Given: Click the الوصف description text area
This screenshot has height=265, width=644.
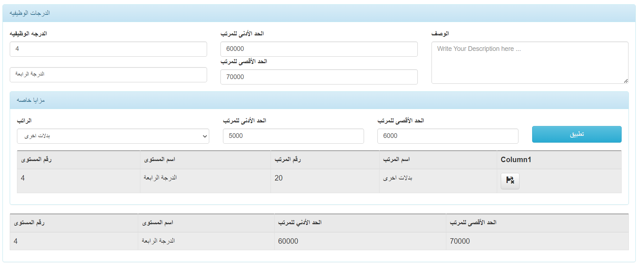Looking at the screenshot, I should [x=529, y=62].
